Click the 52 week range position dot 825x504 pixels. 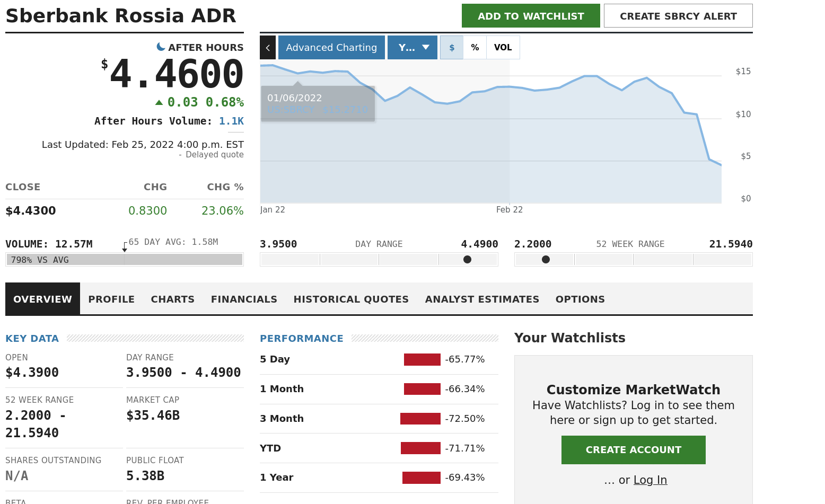[546, 260]
